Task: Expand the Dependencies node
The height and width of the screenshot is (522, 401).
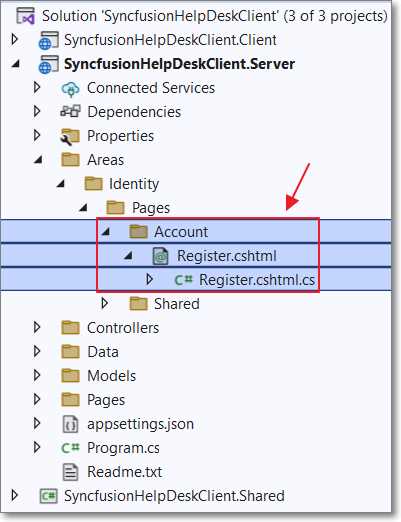Action: click(x=37, y=112)
